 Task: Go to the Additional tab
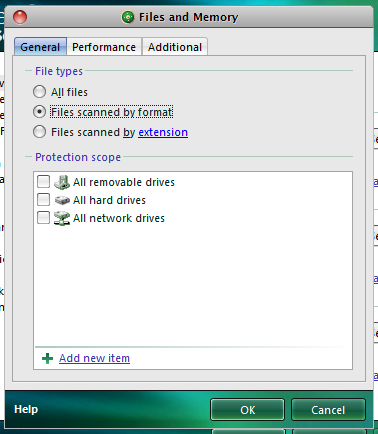pyautogui.click(x=175, y=47)
